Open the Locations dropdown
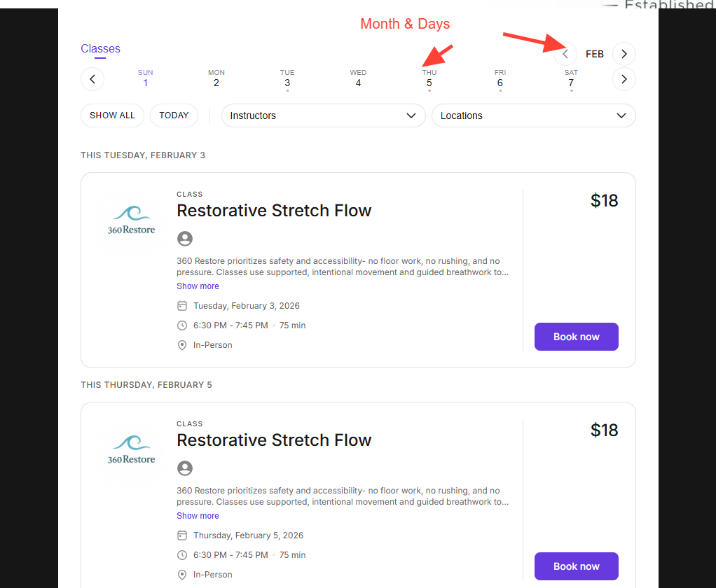The width and height of the screenshot is (716, 588). [x=533, y=115]
